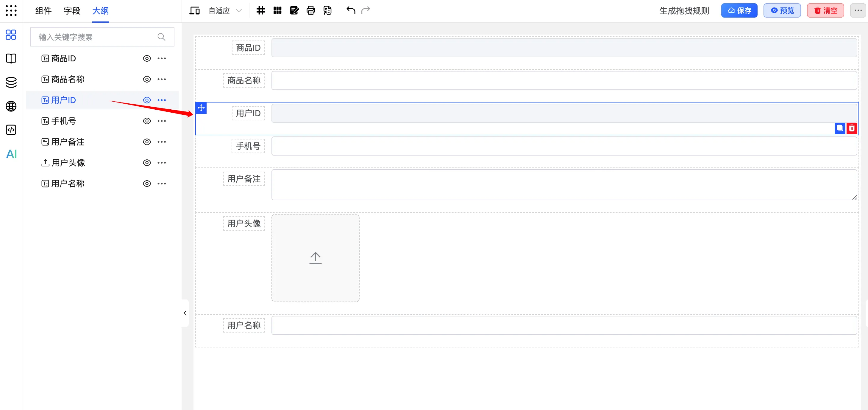This screenshot has height=410, width=868.
Task: Click the grid toggle icon in the toolbar
Action: (x=260, y=10)
